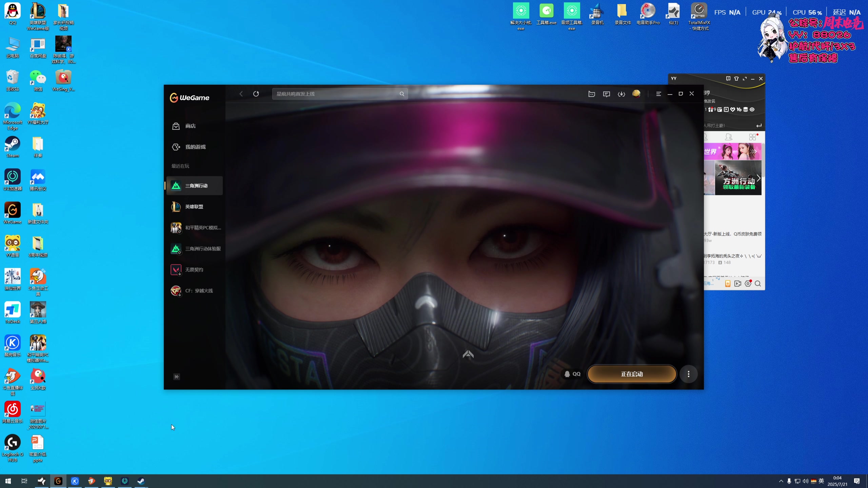Click YY signature enter arrow icon
Viewport: 868px width, 488px height.
(759, 126)
